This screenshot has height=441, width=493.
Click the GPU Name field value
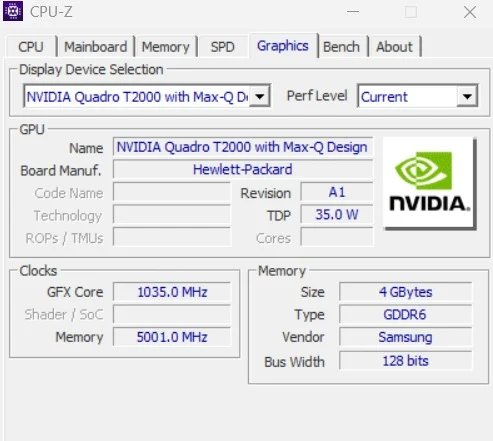(x=243, y=147)
